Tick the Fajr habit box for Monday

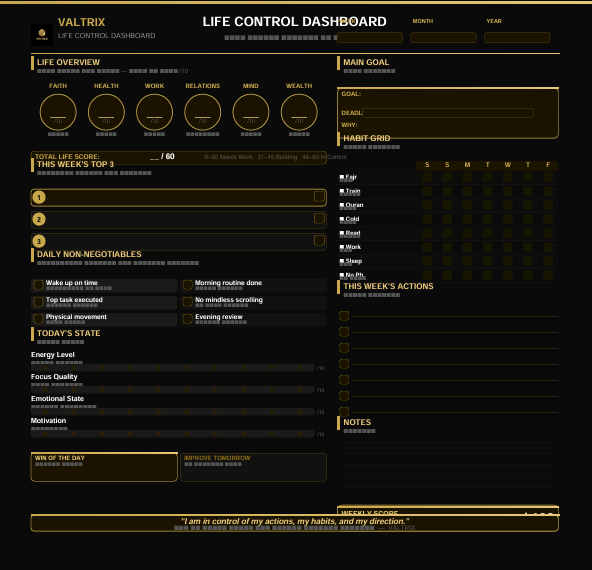(467, 177)
